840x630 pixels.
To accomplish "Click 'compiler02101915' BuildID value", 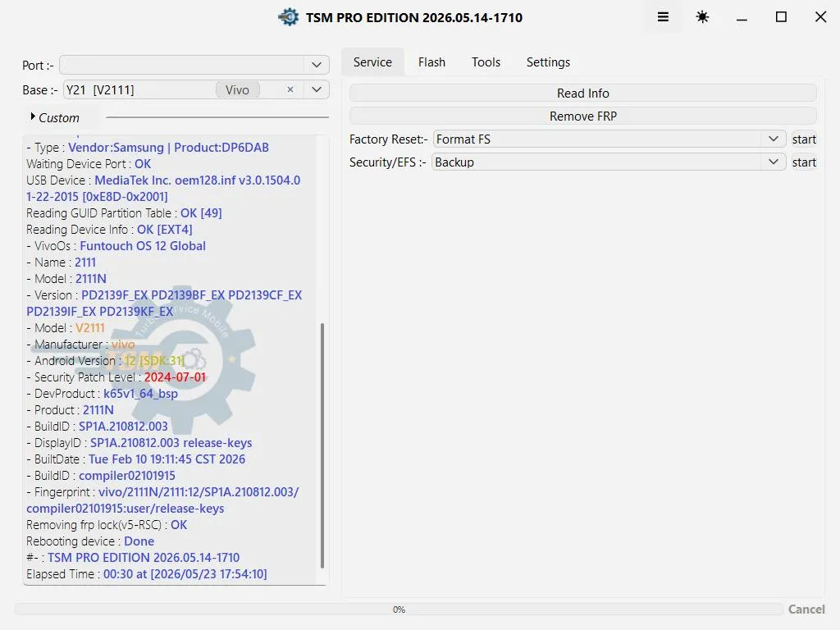I will click(127, 476).
